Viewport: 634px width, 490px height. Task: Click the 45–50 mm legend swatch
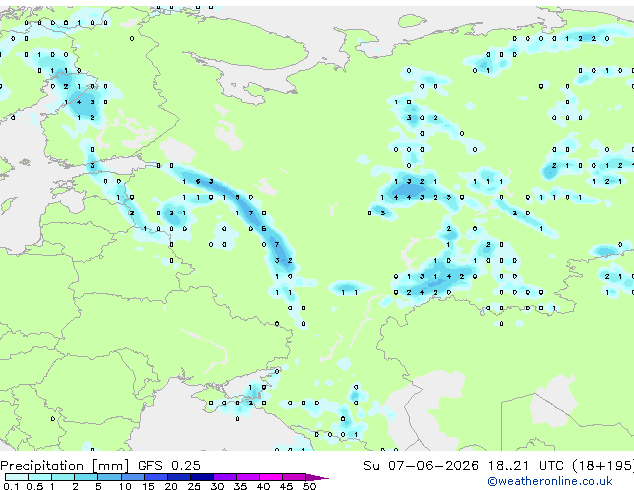pos(294,477)
